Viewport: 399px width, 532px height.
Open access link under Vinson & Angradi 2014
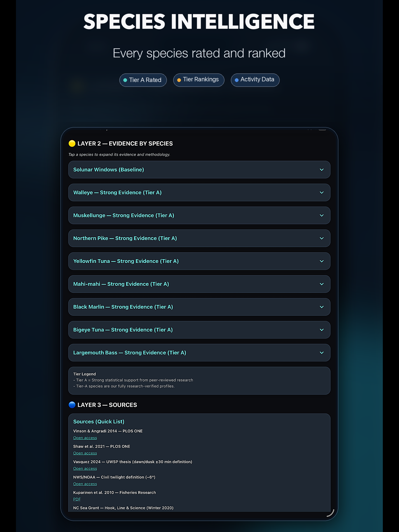pos(85,438)
